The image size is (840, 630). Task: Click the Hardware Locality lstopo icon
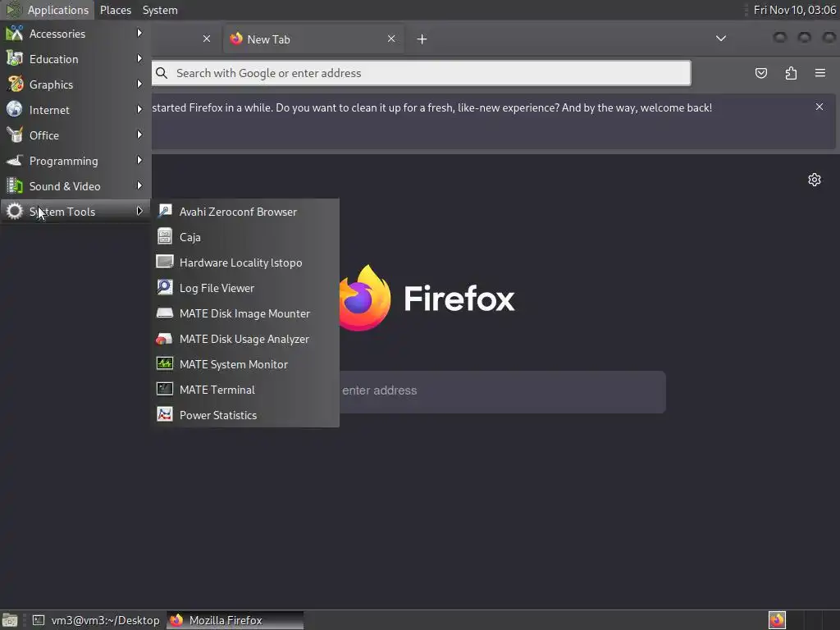click(164, 262)
